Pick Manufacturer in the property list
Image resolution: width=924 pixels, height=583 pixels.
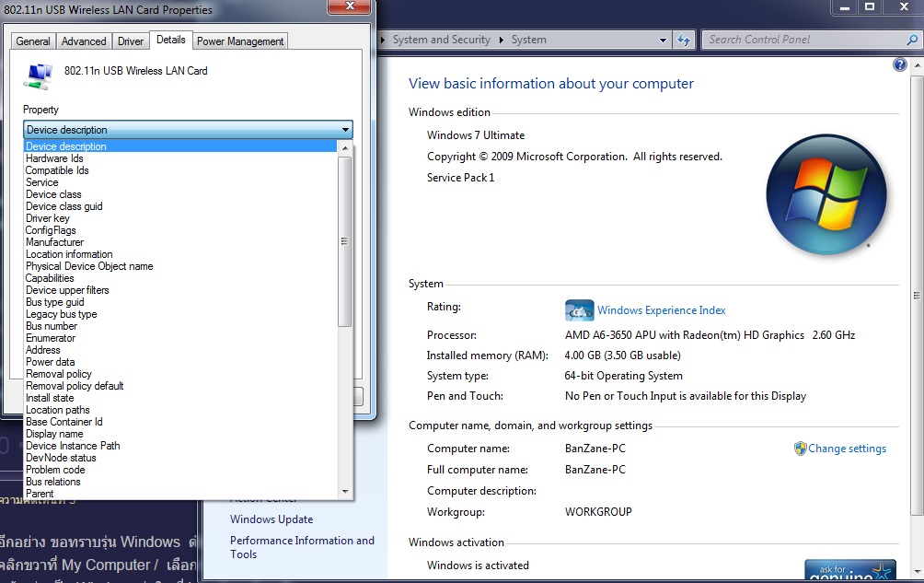180,242
